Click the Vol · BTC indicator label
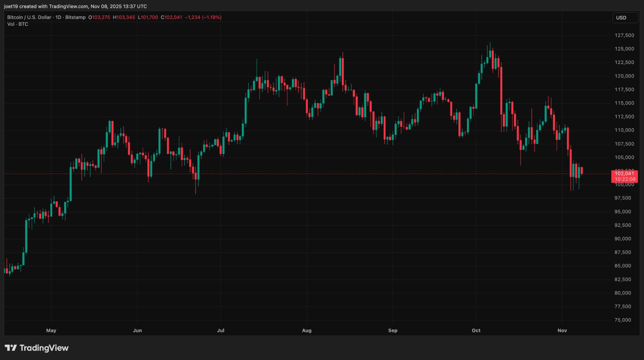Viewport: 644px width, 360px height. [18, 24]
